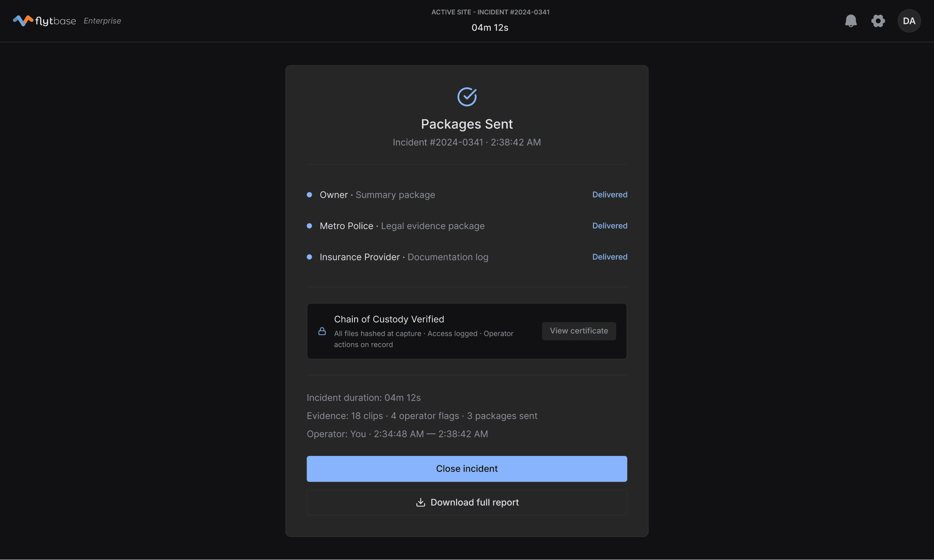
Task: Click the Flytbase logo
Action: (x=45, y=21)
